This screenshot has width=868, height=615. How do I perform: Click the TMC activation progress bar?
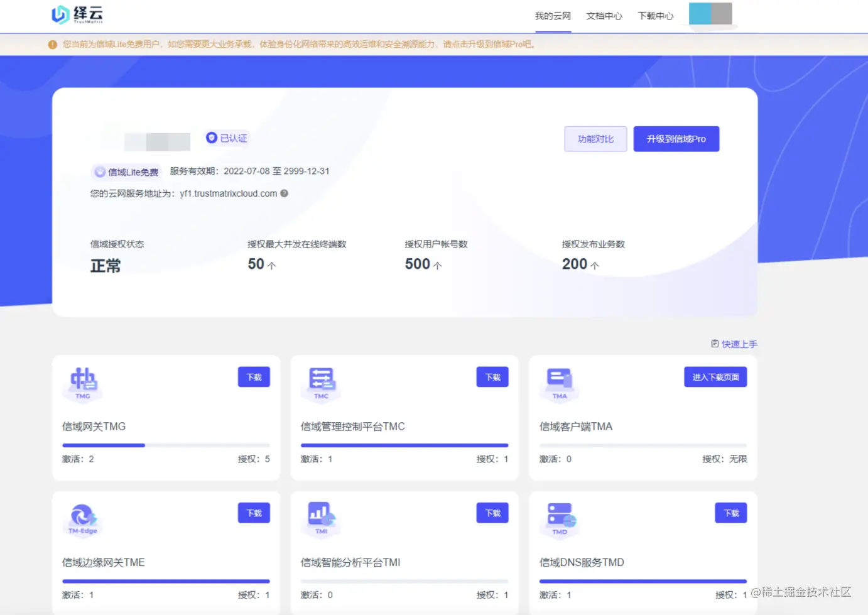click(x=404, y=445)
